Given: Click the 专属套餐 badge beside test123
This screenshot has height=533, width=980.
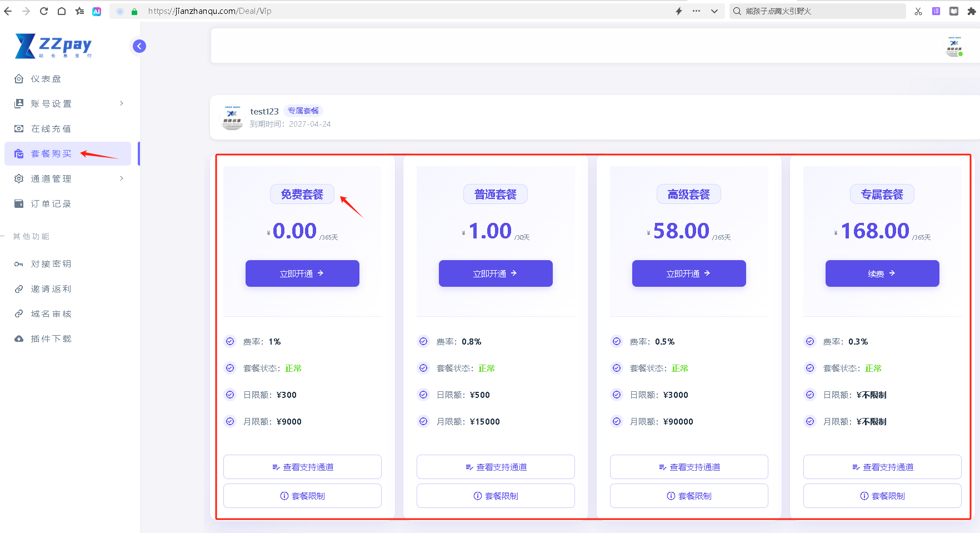Looking at the screenshot, I should [x=303, y=111].
